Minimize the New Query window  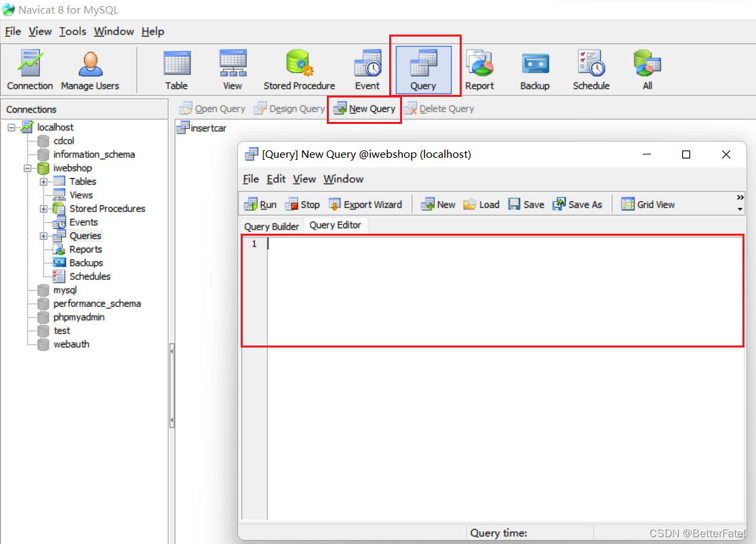[647, 154]
